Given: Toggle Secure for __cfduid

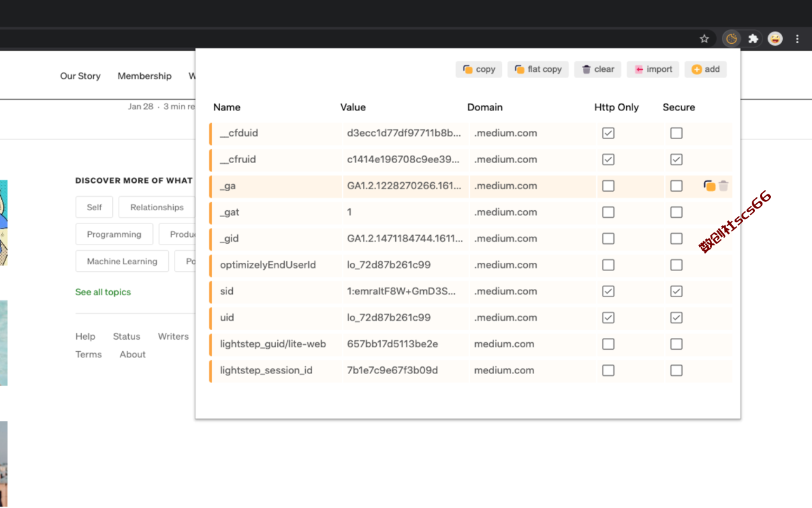Looking at the screenshot, I should click(676, 133).
